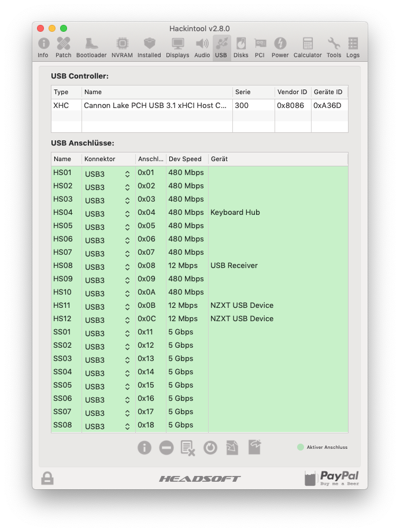Click the controller Type column header
400x532 pixels.
click(66, 92)
